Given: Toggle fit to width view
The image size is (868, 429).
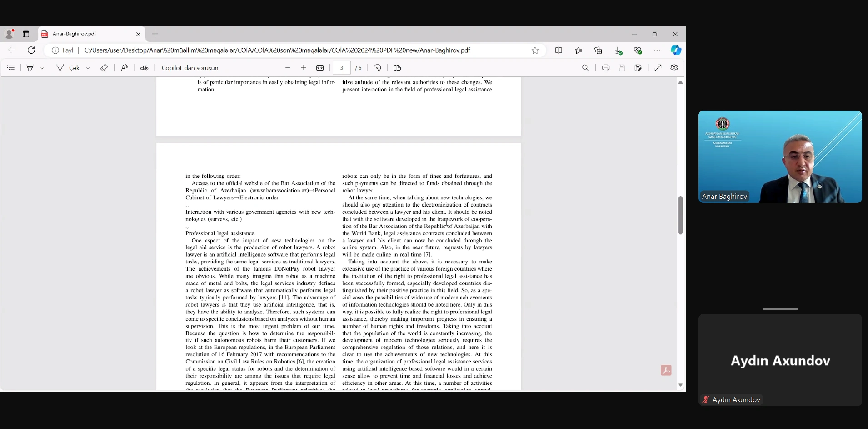Looking at the screenshot, I should [x=320, y=68].
